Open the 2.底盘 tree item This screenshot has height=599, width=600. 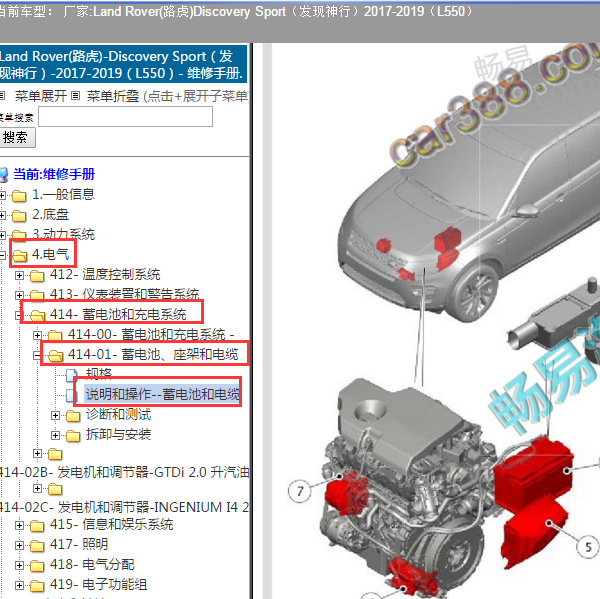coord(50,214)
